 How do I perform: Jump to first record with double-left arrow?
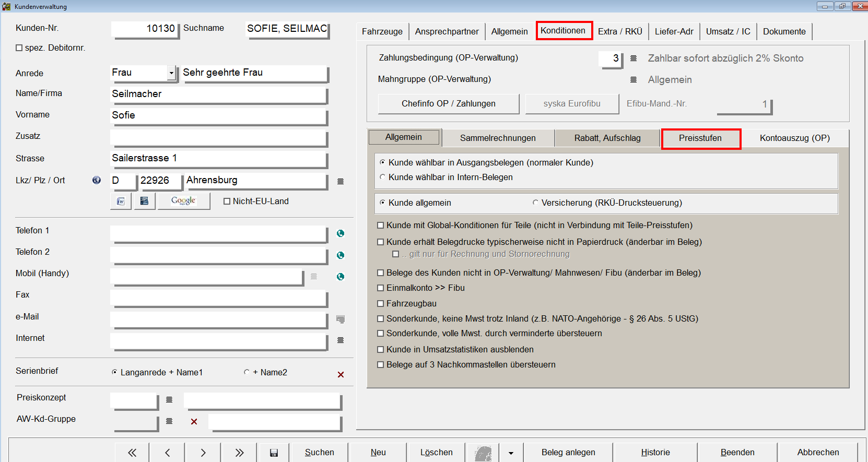(132, 453)
